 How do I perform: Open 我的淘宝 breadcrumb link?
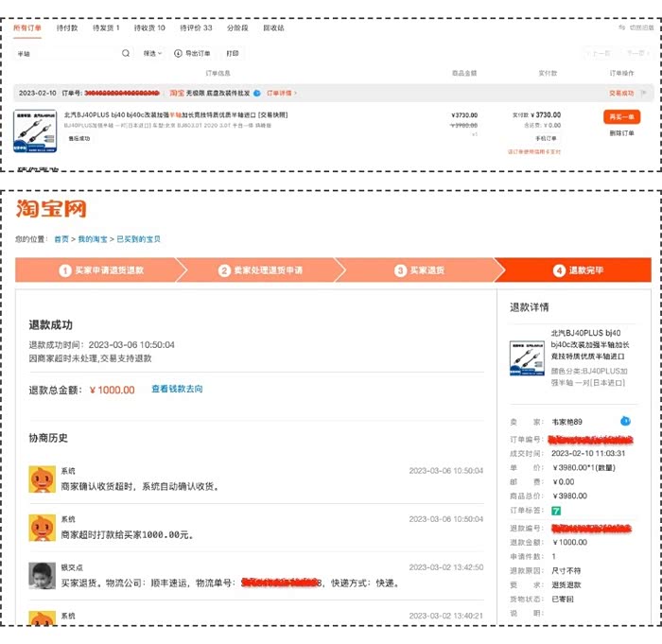(x=93, y=239)
